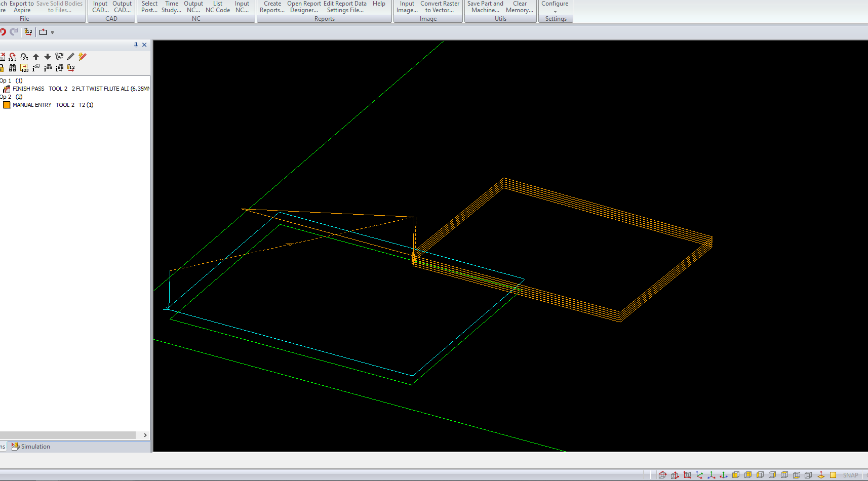868x481 pixels.
Task: Click the Create Reports button
Action: click(272, 7)
